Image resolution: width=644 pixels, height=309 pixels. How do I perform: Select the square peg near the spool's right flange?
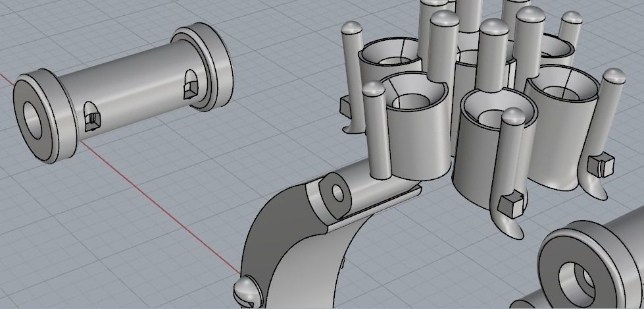coord(190,90)
